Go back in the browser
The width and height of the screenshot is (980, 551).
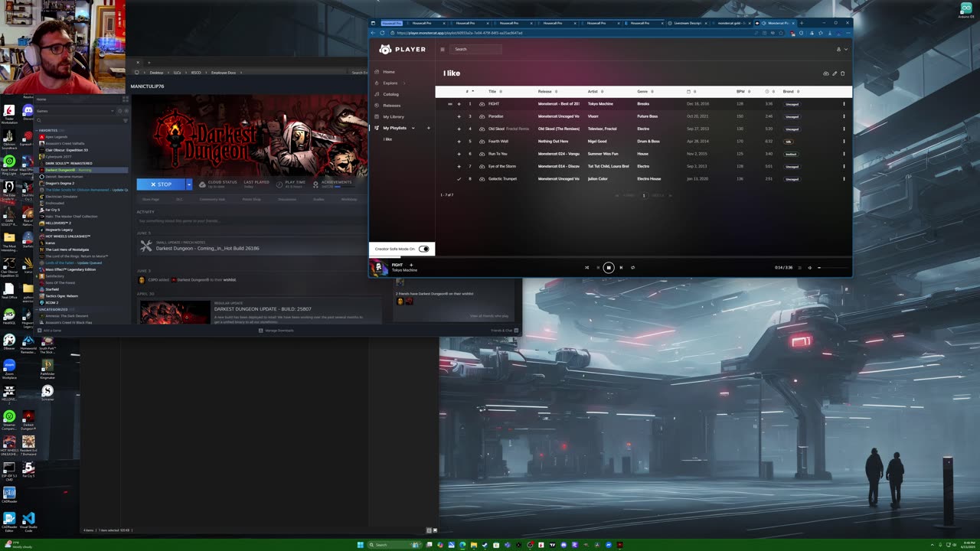(374, 33)
